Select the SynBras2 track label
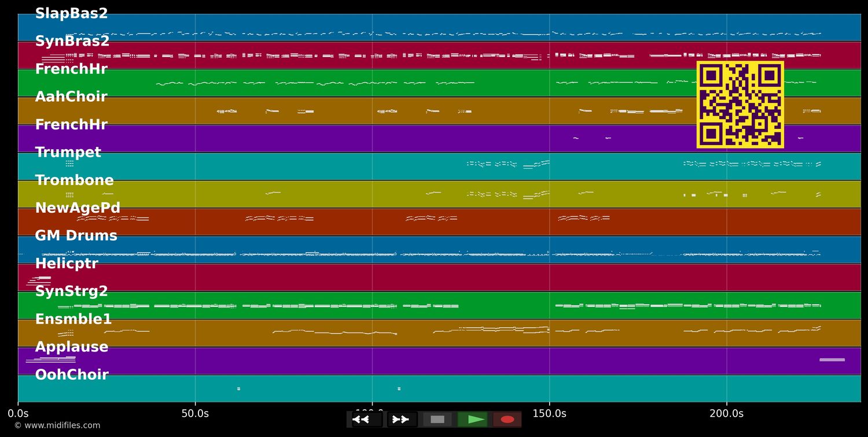The image size is (868, 437). (x=72, y=41)
